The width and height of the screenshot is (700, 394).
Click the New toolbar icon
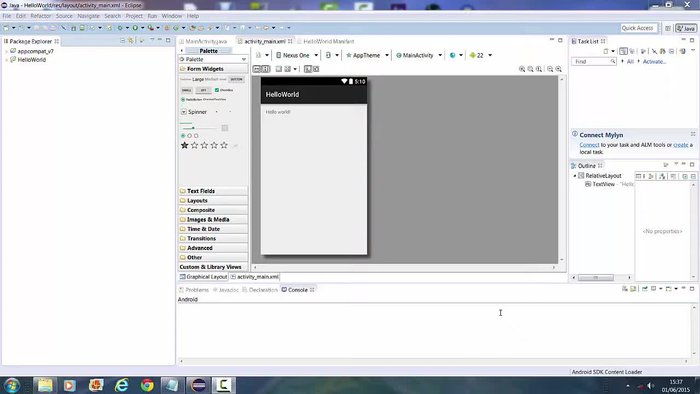pos(6,28)
